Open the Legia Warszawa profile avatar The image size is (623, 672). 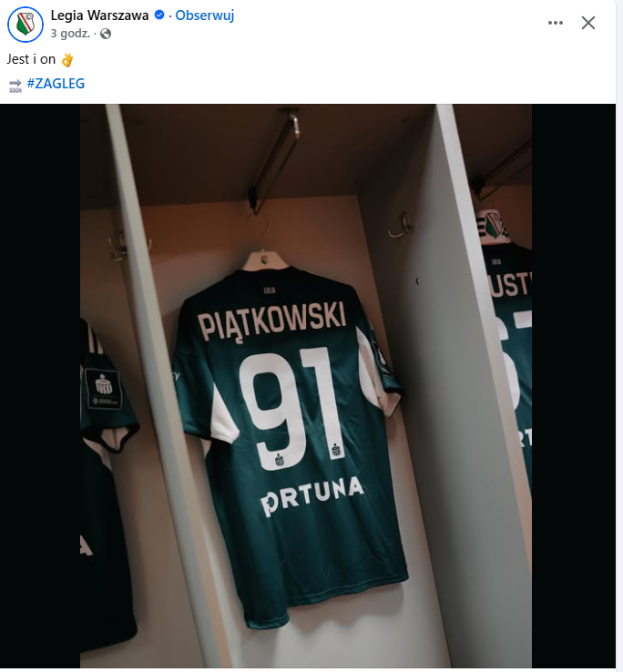[26, 25]
